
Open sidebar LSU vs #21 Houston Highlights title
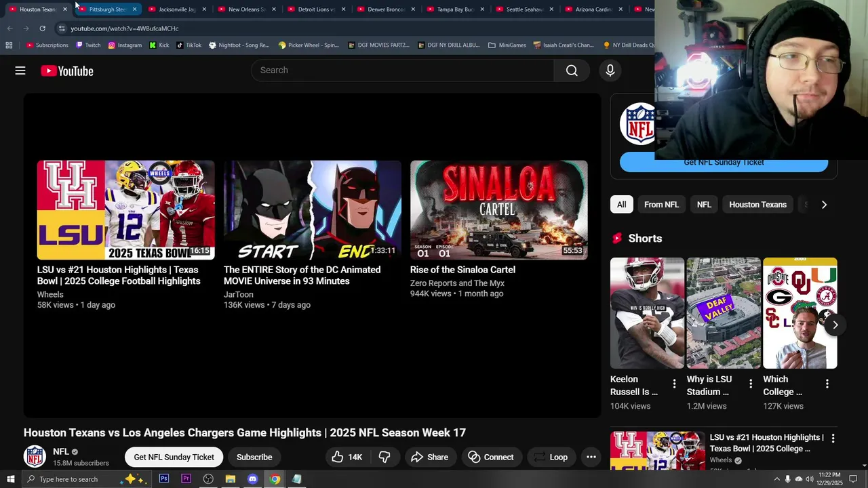pos(766,443)
